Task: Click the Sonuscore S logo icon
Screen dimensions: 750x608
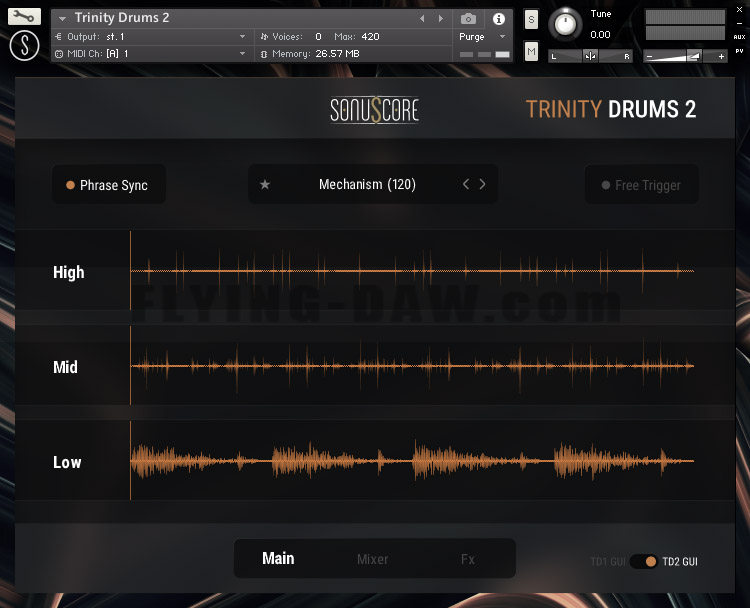Action: click(24, 45)
